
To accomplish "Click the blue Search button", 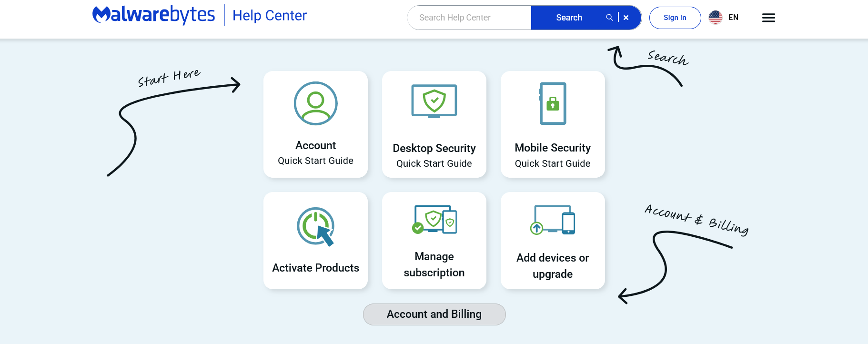I will pos(569,18).
